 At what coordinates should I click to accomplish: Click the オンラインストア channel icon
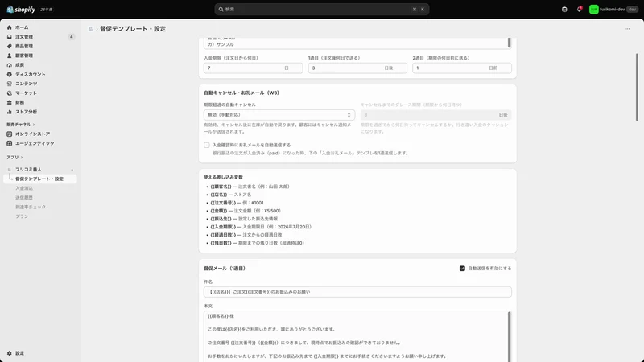(10, 134)
